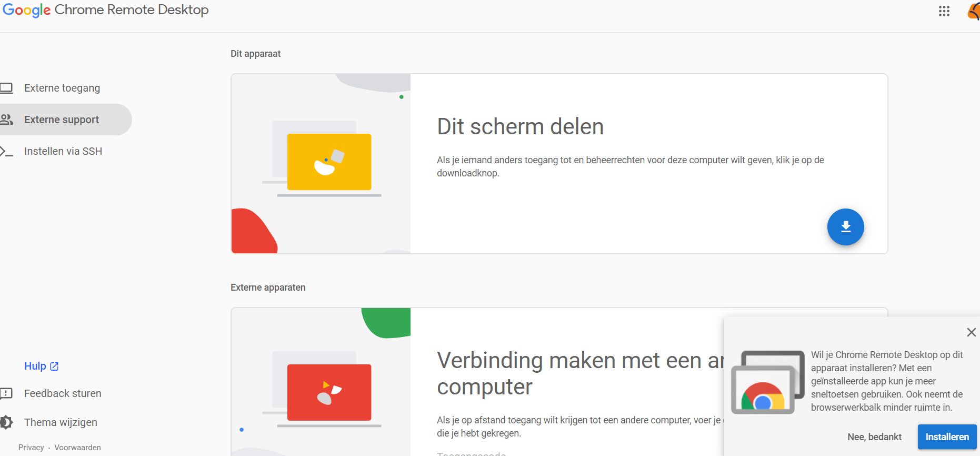Click Nee, bedankt button
Viewport: 980px width, 456px height.
(x=874, y=437)
